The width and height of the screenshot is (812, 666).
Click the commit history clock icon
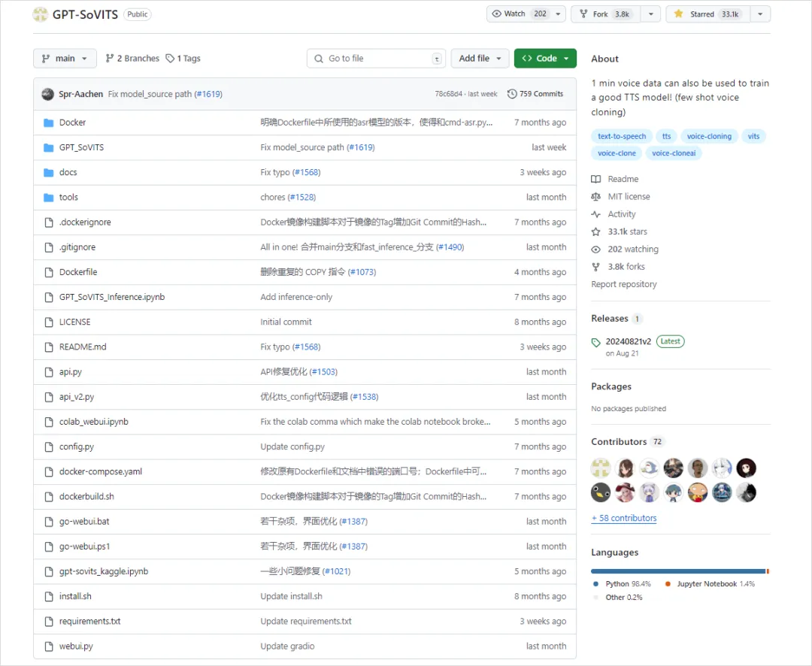pyautogui.click(x=512, y=94)
